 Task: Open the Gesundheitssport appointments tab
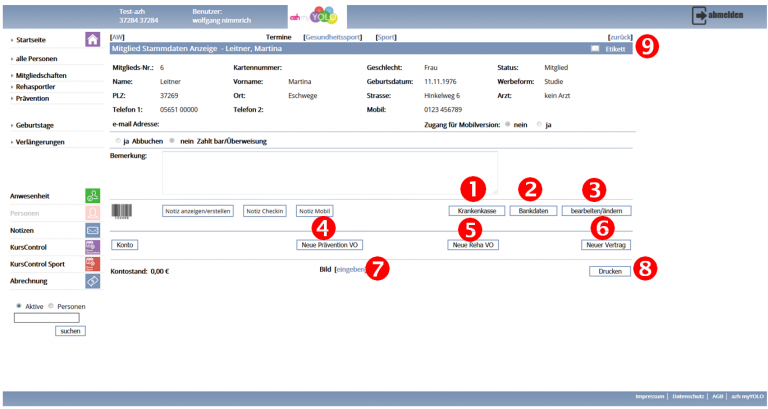pyautogui.click(x=334, y=35)
